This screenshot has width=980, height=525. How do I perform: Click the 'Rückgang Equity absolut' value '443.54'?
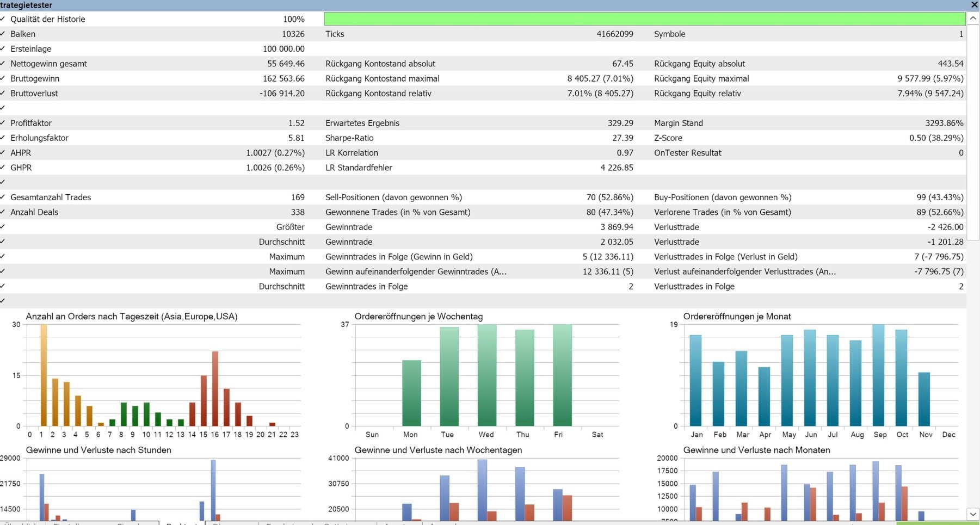click(x=951, y=64)
